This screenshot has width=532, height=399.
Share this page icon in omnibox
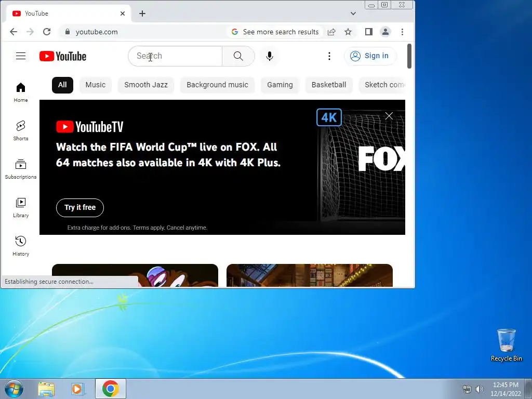pyautogui.click(x=331, y=32)
